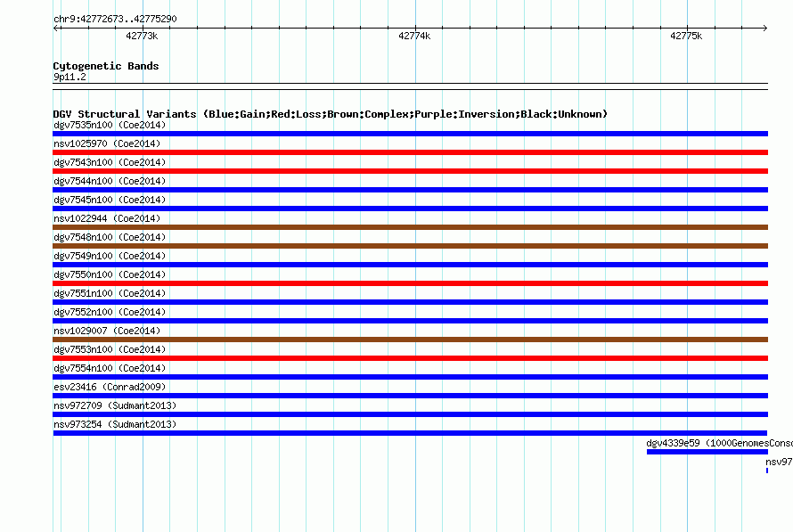This screenshot has width=793, height=532.
Task: Select the blue bar under nsv972709
Action: tap(410, 414)
